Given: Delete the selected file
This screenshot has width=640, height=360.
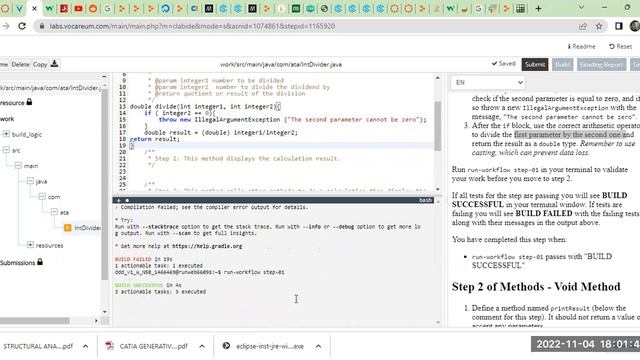Looking at the screenshot, I should [20, 64].
